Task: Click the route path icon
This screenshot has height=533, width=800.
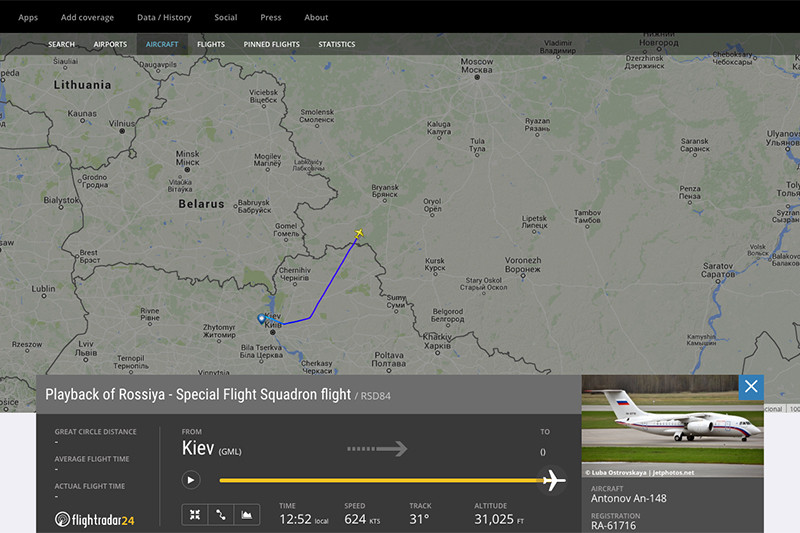Action: [221, 515]
